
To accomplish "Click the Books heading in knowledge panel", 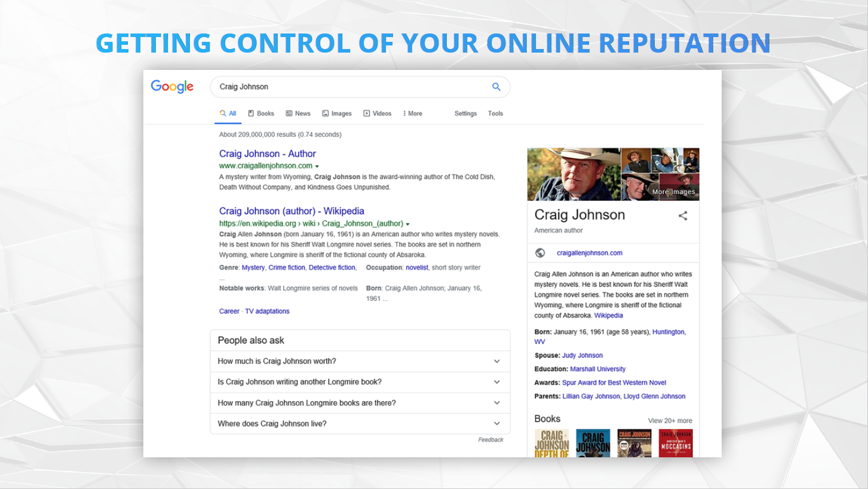I will (547, 419).
